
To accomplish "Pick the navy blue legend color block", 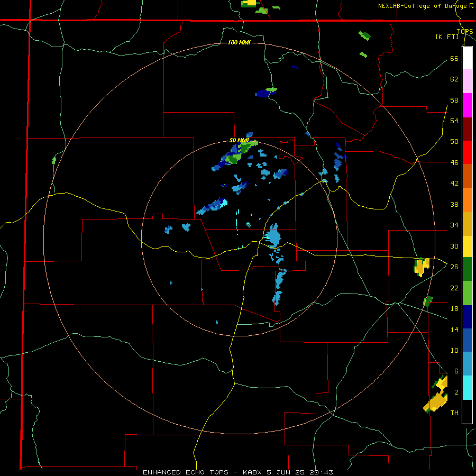I will pyautogui.click(x=467, y=317).
